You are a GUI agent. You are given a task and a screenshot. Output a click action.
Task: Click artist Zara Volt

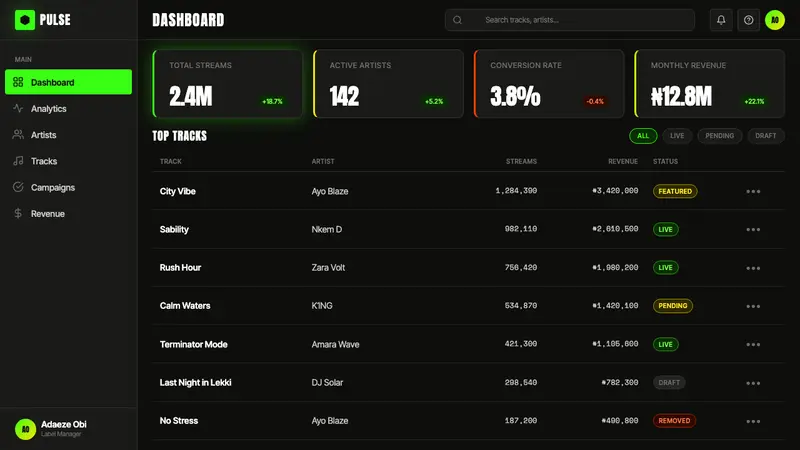[328, 267]
